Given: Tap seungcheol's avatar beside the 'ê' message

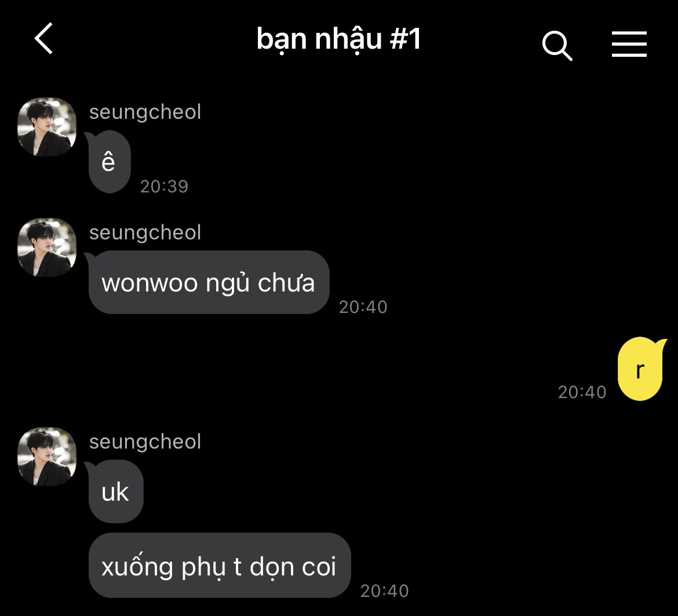Looking at the screenshot, I should (x=47, y=127).
